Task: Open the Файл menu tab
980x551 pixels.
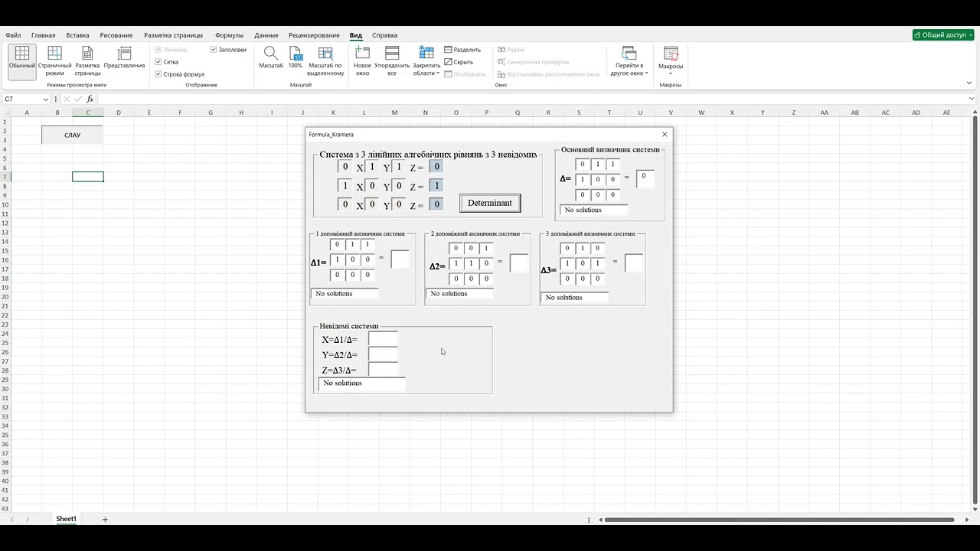Action: [13, 35]
